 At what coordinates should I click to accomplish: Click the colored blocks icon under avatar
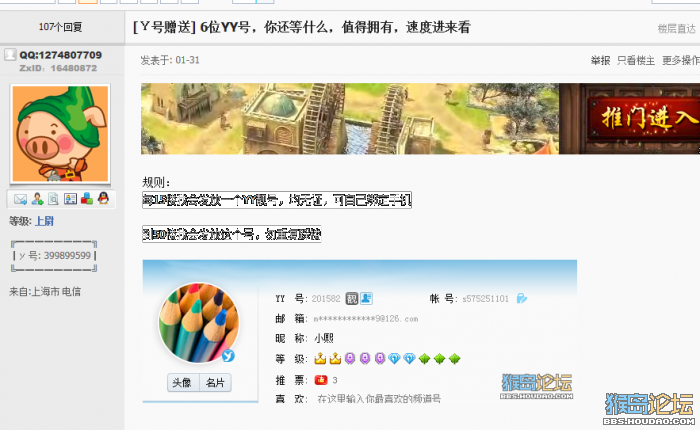87,199
